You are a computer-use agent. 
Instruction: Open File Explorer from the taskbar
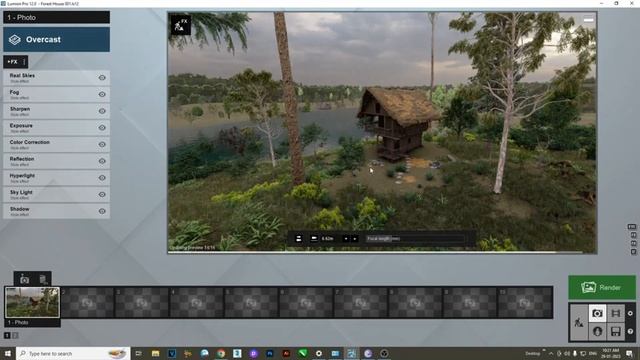[x=156, y=353]
